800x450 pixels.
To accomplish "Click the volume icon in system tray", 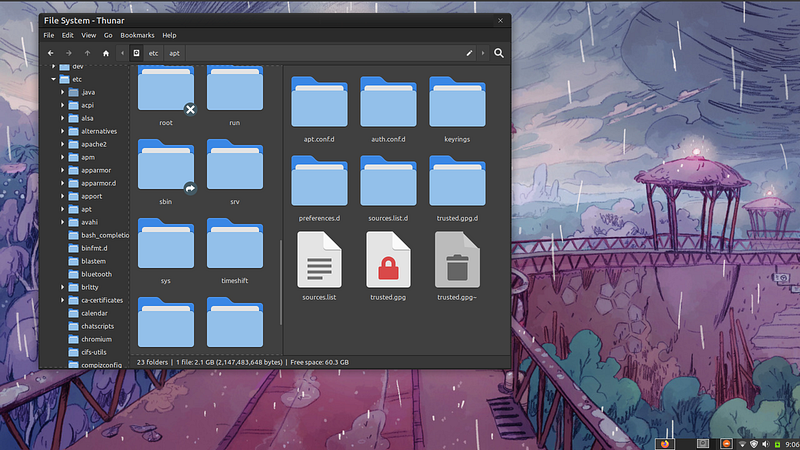I will click(x=765, y=444).
